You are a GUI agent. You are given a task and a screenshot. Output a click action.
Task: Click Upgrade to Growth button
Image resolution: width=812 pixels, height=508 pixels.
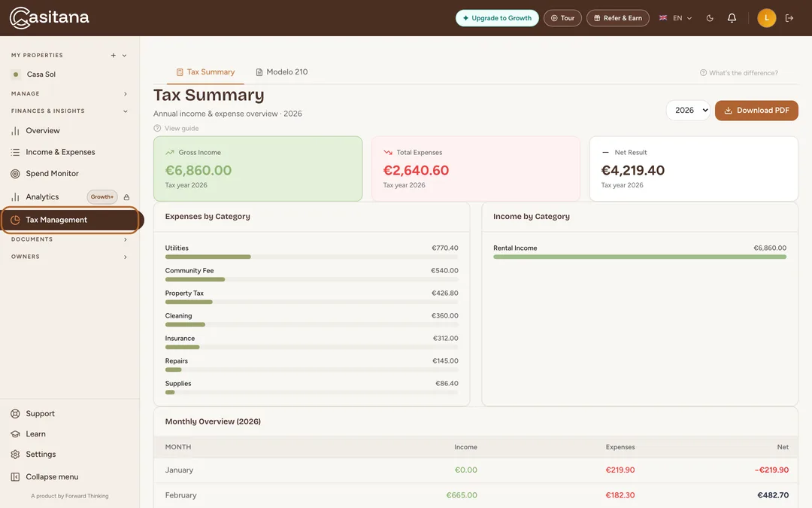[497, 18]
